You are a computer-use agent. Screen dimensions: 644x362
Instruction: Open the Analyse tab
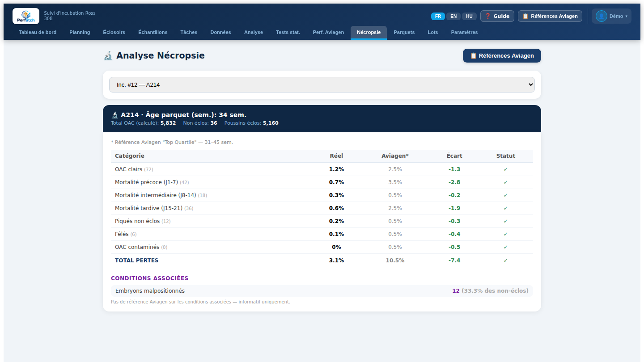point(254,32)
